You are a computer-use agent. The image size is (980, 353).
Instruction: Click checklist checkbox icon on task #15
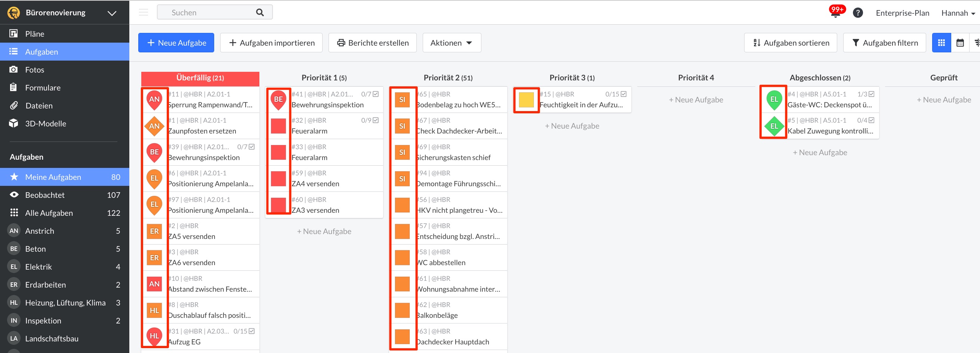(x=623, y=94)
